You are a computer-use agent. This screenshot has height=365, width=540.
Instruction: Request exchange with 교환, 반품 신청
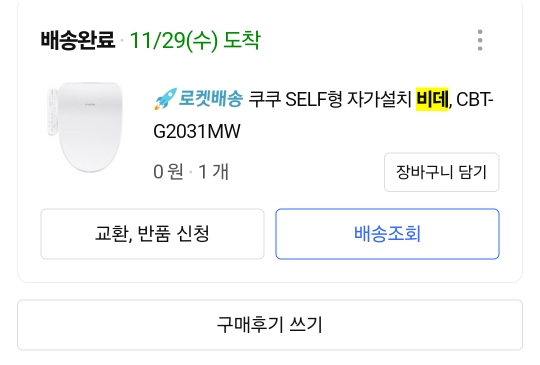tap(152, 234)
